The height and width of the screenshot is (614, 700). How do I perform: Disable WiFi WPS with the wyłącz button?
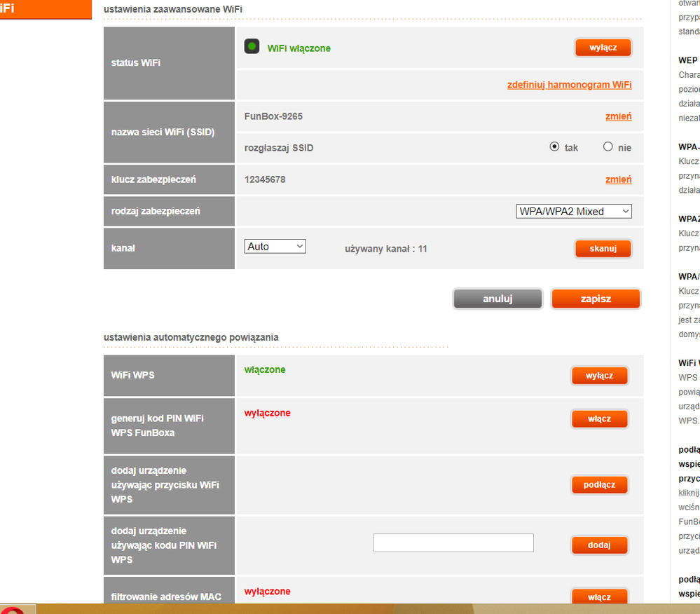(x=600, y=376)
